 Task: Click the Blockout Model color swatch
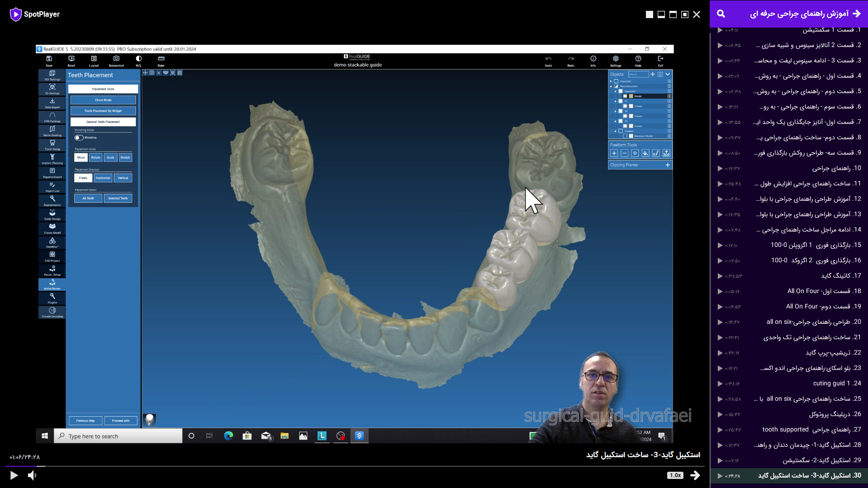631,136
